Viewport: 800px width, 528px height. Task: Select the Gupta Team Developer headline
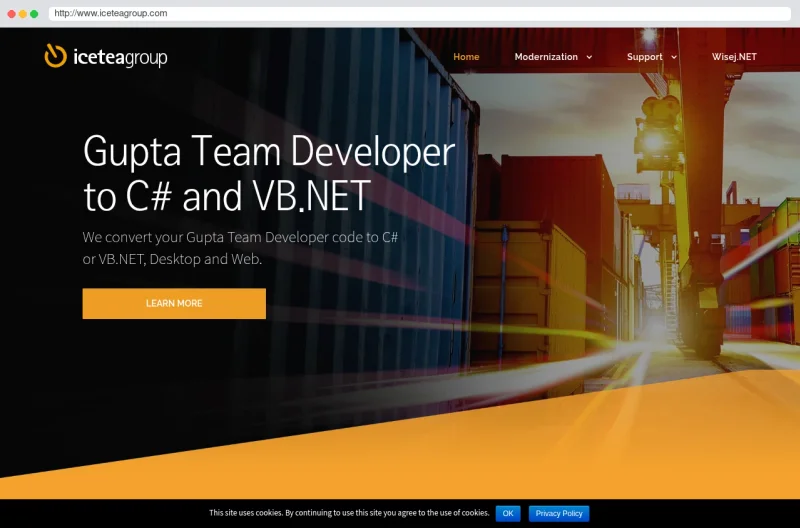(269, 173)
